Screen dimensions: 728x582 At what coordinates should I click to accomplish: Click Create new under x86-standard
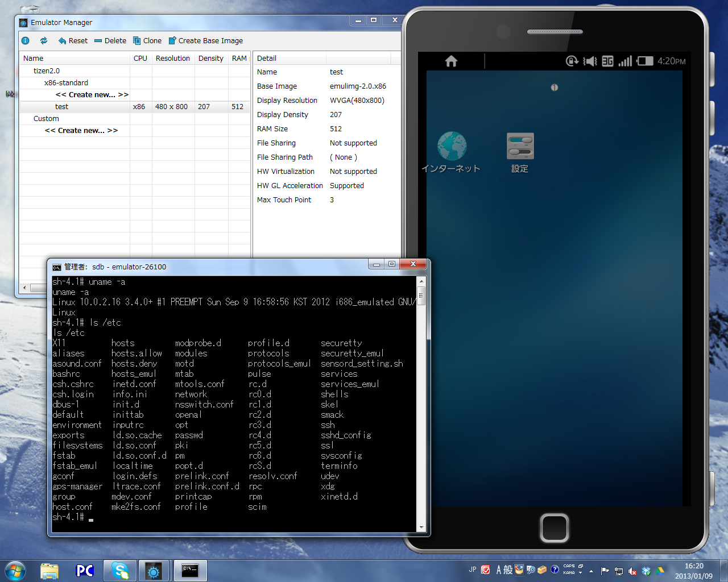(92, 94)
